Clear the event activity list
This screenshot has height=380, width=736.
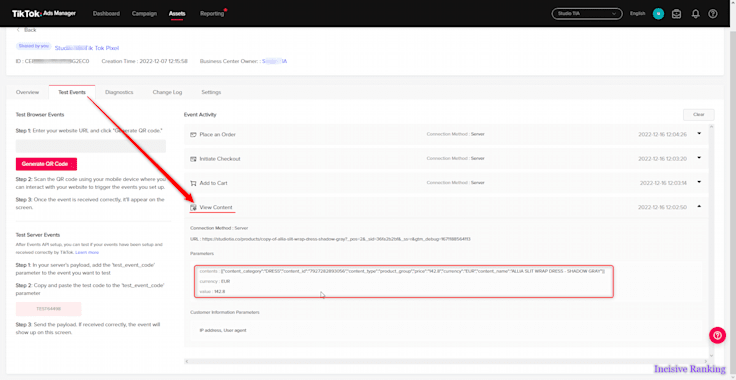(698, 114)
